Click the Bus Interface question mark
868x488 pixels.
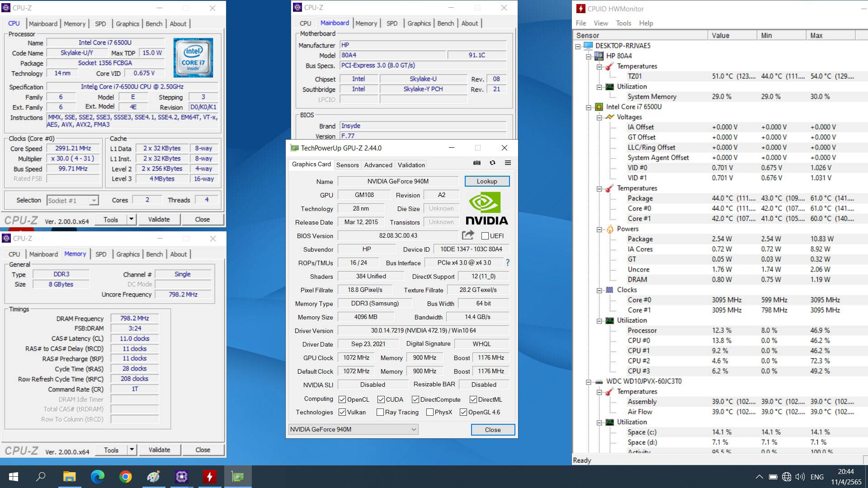coord(507,263)
